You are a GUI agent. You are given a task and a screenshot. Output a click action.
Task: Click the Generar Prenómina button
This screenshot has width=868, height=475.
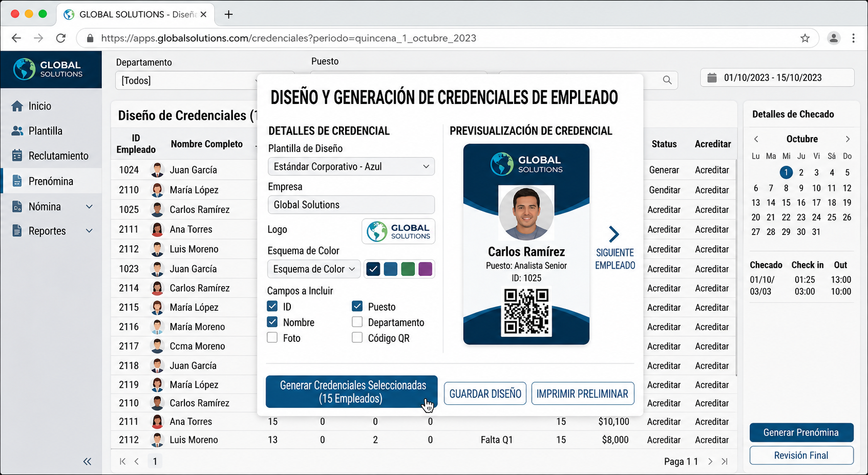pos(801,433)
